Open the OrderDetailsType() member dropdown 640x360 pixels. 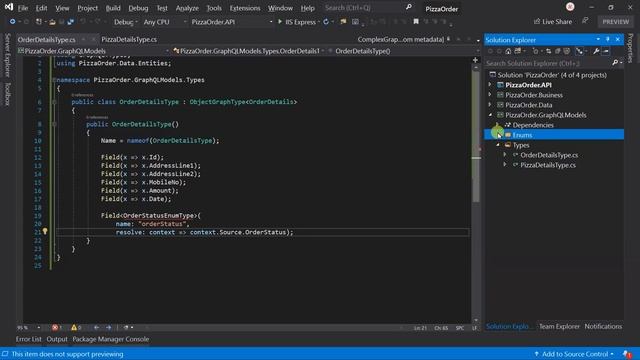pos(402,51)
